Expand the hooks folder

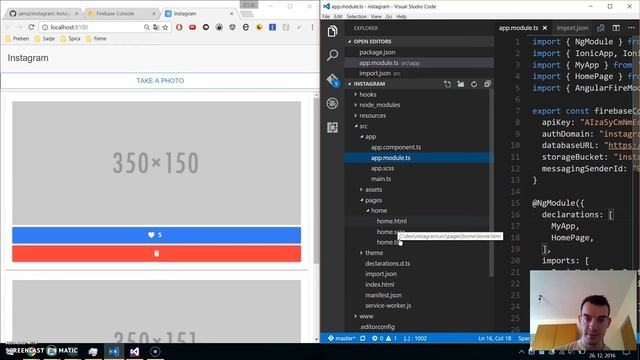tap(367, 94)
